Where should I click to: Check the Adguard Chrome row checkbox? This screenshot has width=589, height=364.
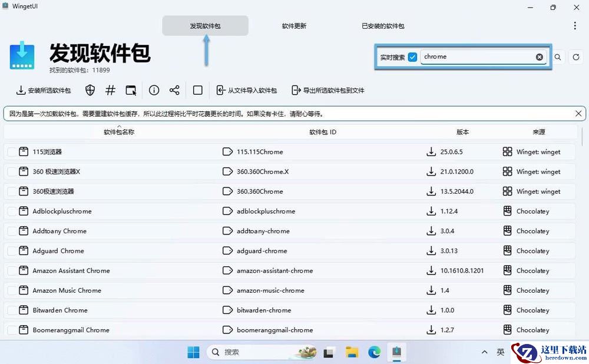coord(12,250)
